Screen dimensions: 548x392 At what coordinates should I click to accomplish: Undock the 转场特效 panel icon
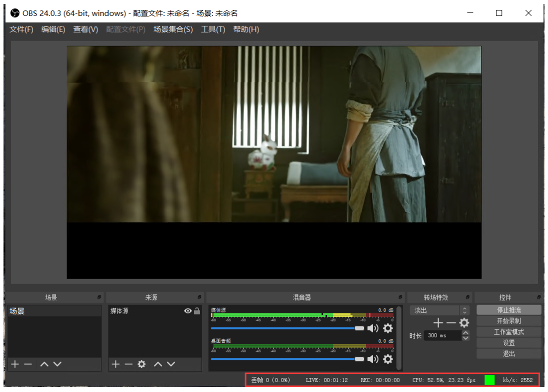(467, 298)
